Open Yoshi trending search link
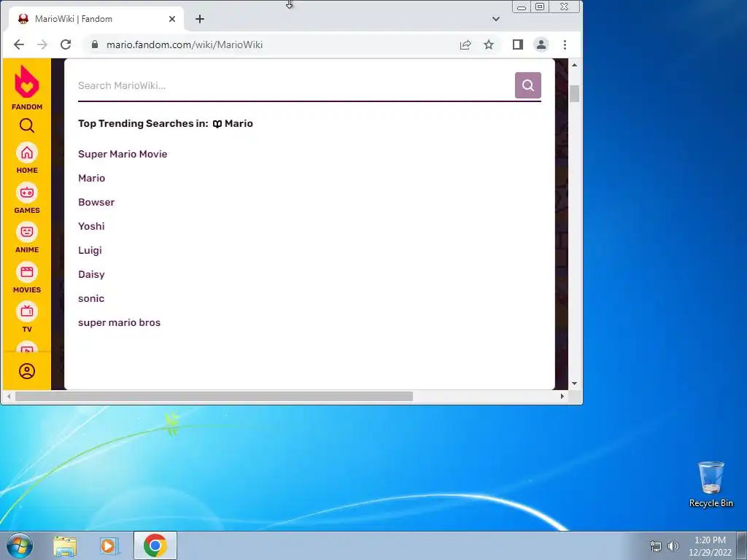Image resolution: width=747 pixels, height=560 pixels. pos(91,226)
